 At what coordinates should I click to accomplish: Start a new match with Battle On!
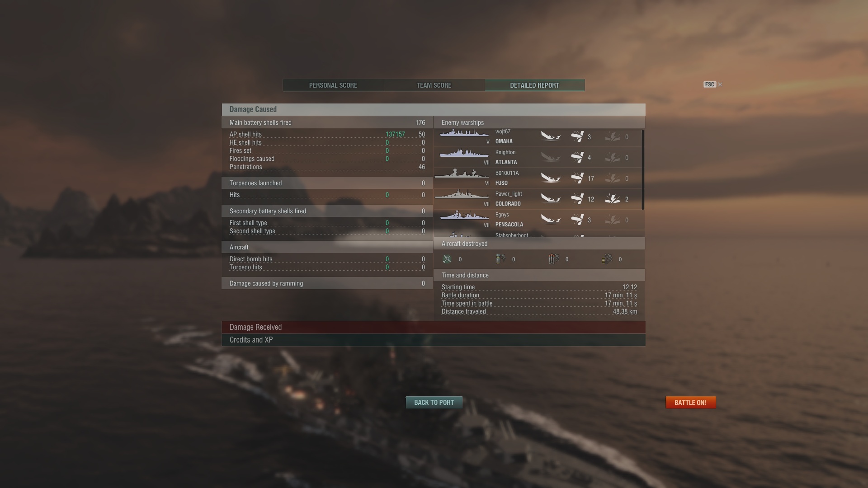click(690, 402)
